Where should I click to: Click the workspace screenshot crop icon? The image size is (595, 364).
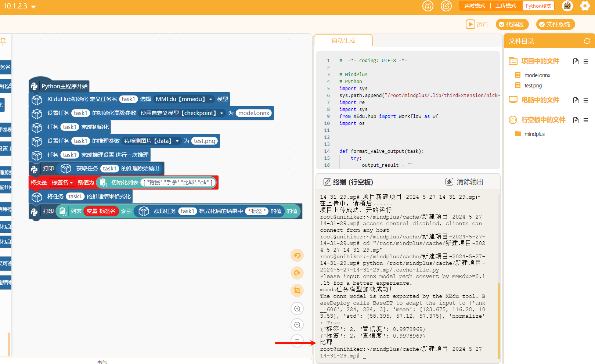297,291
